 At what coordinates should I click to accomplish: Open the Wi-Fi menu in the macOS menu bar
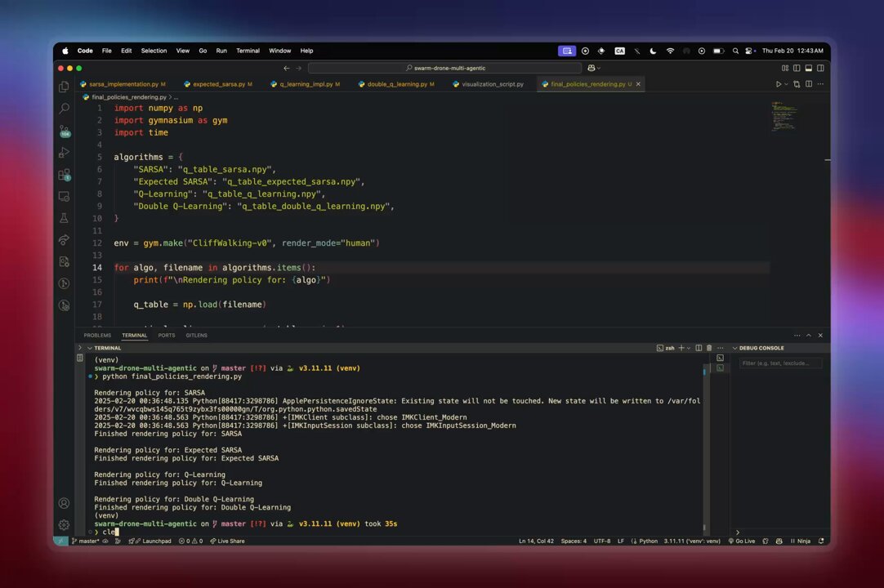(670, 51)
